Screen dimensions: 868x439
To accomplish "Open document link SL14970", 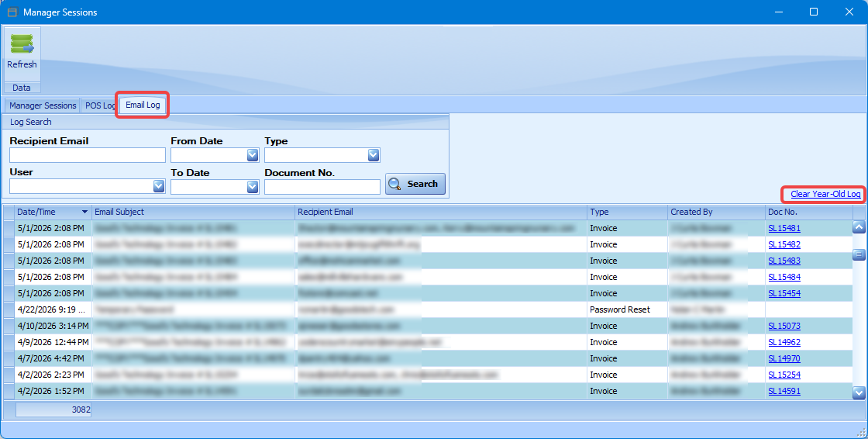I will [x=784, y=358].
